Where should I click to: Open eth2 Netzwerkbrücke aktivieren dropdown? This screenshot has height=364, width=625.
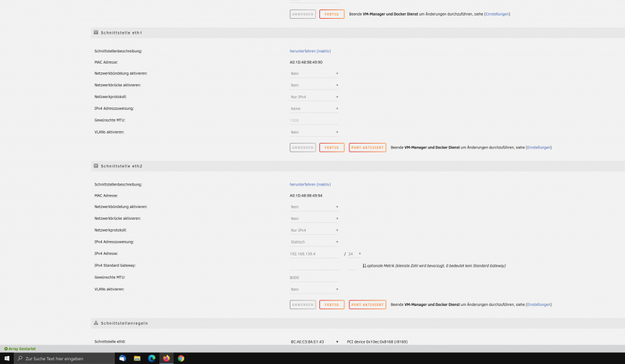(314, 219)
